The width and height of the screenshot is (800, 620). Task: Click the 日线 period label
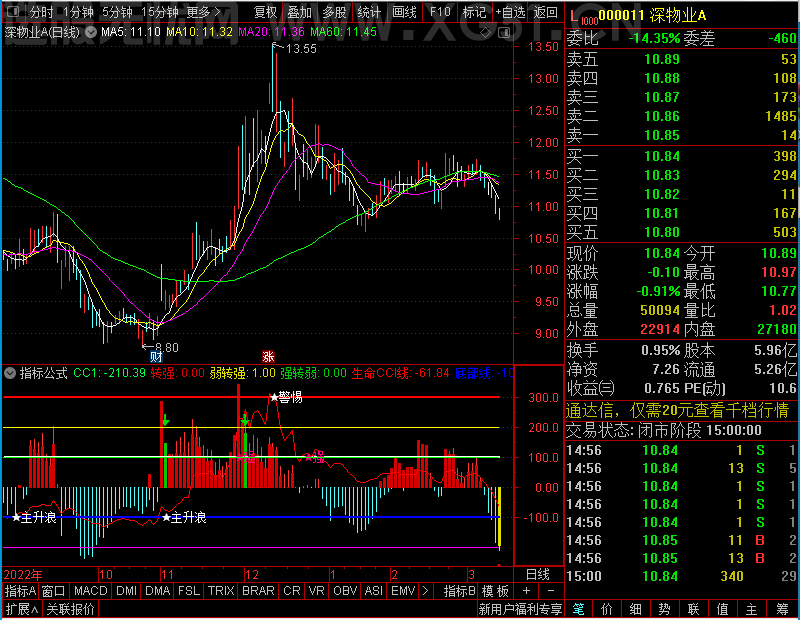pyautogui.click(x=538, y=575)
